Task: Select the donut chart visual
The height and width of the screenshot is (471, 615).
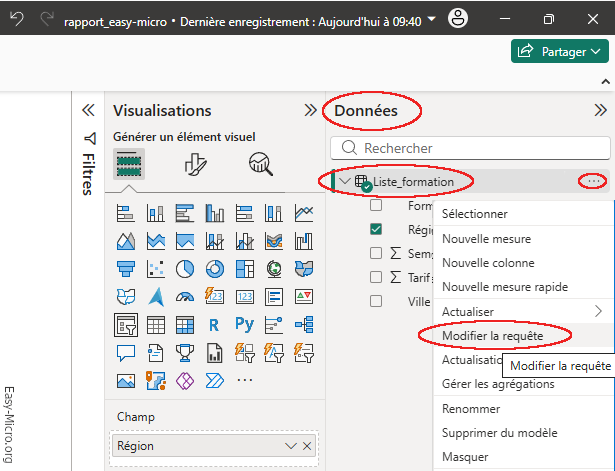Action: point(214,268)
